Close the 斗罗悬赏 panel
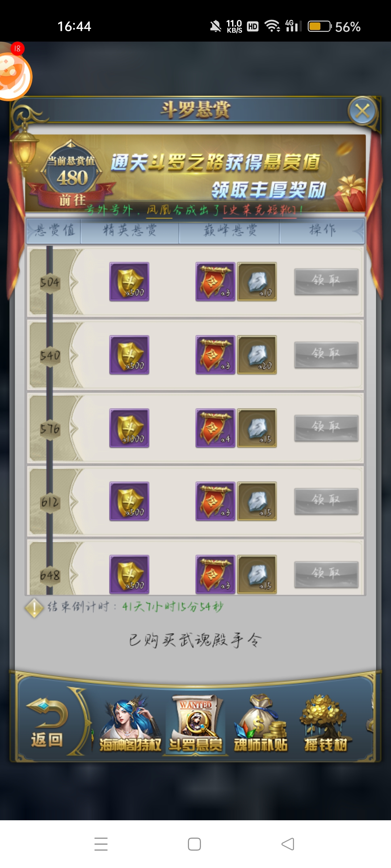 point(362,111)
